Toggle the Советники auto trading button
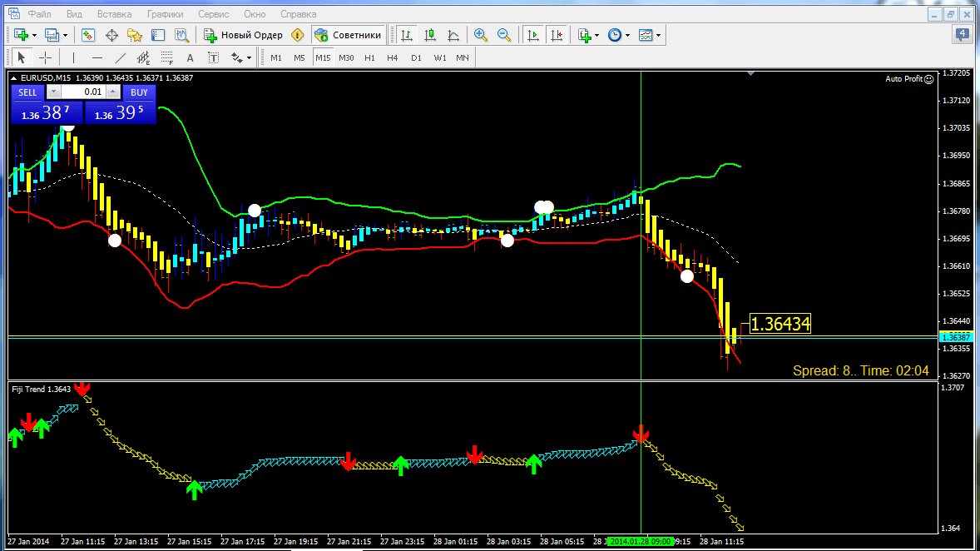This screenshot has height=551, width=980. click(348, 35)
